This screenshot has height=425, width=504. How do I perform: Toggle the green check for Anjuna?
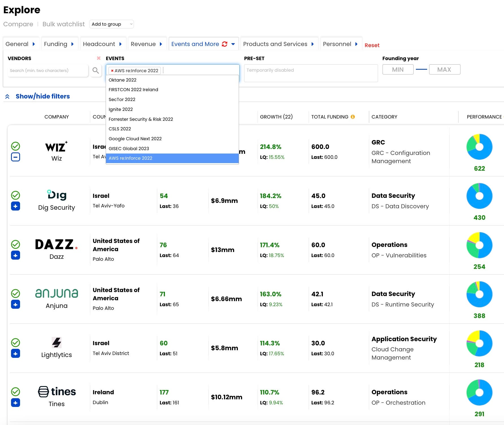point(16,293)
